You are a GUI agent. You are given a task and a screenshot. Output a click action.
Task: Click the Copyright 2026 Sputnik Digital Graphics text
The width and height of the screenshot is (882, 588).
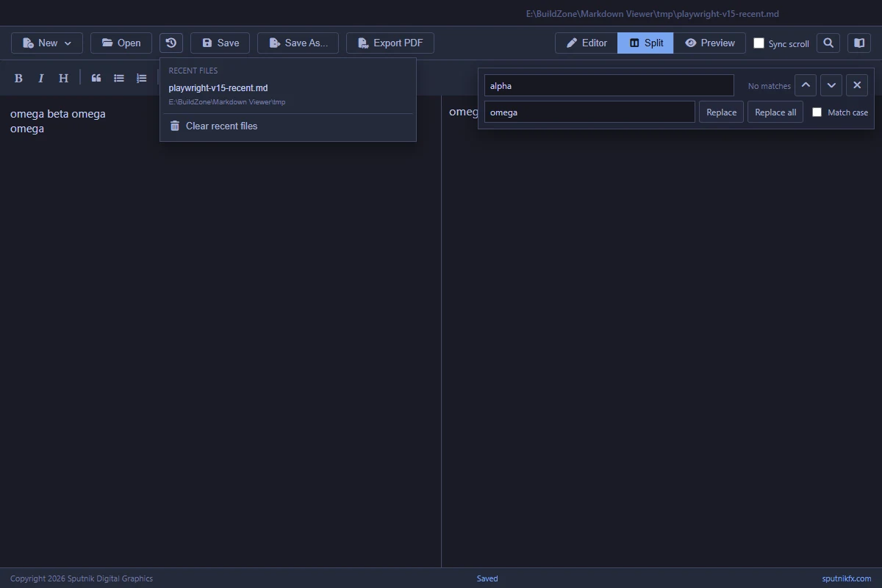[82, 578]
